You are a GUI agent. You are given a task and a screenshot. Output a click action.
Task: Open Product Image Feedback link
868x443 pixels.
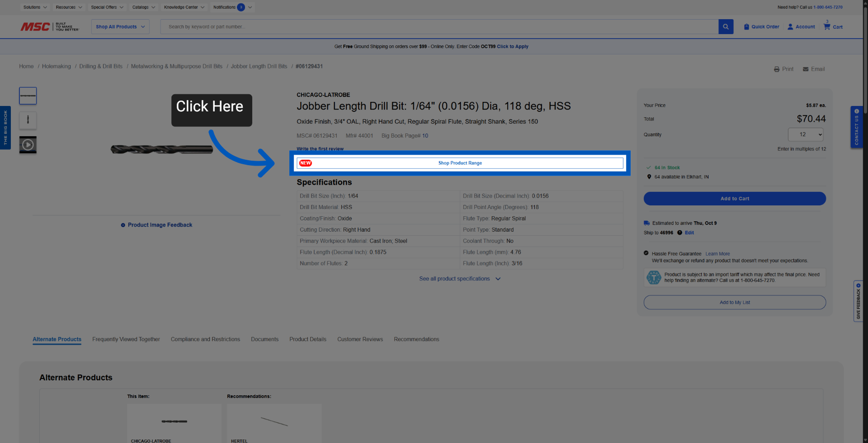coord(157,225)
